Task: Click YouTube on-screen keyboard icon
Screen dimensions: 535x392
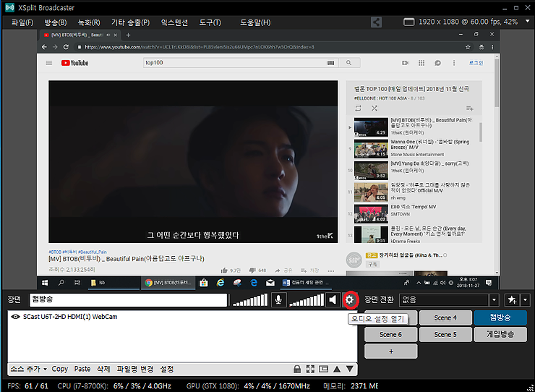Action: pos(330,63)
